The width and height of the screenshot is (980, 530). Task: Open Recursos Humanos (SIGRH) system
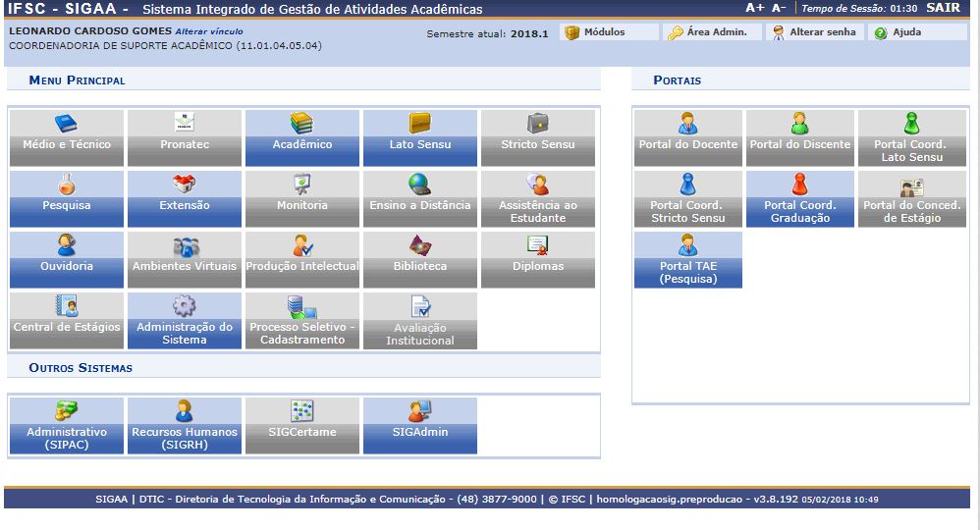[185, 425]
